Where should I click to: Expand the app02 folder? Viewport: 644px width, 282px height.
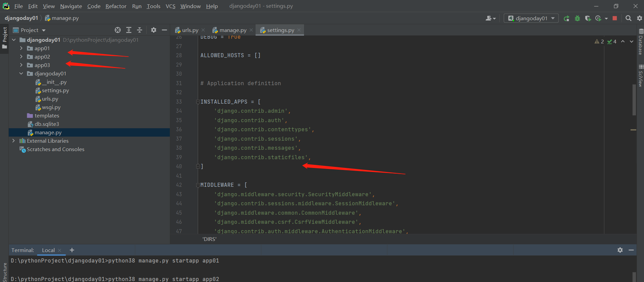pos(21,57)
